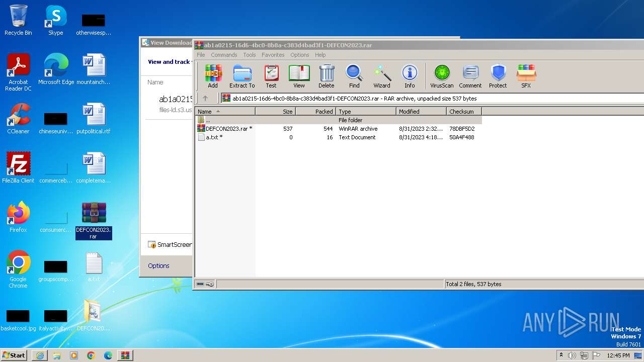The height and width of the screenshot is (362, 644).
Task: Click the volume speaker tray icon
Action: pyautogui.click(x=572, y=355)
